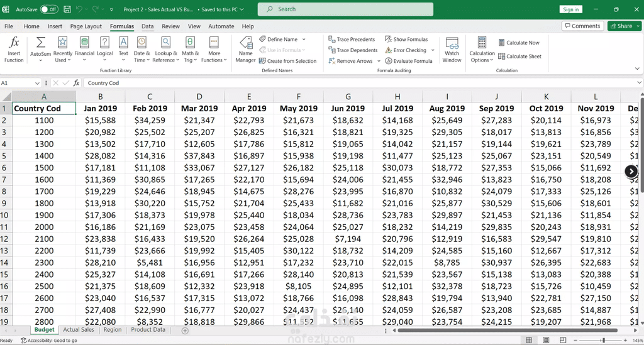Image resolution: width=644 pixels, height=345 pixels.
Task: Click Define Name button
Action: [278, 40]
